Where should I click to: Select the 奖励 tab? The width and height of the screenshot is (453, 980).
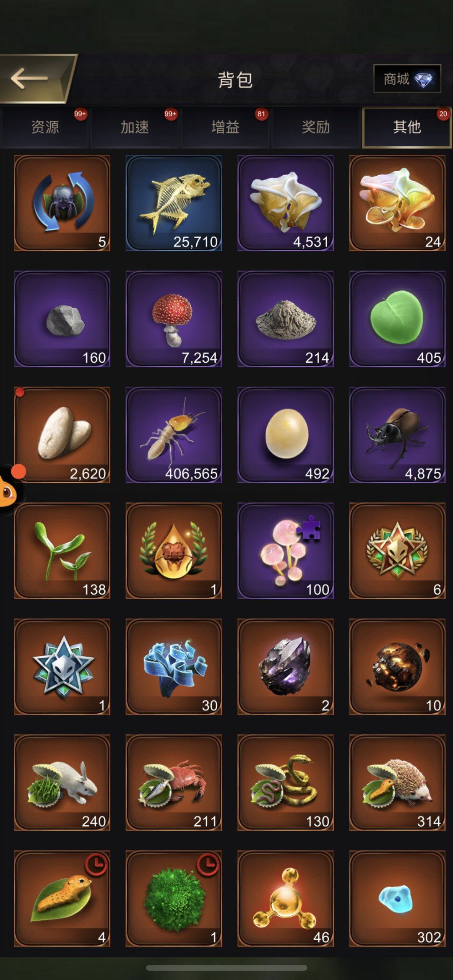(316, 127)
